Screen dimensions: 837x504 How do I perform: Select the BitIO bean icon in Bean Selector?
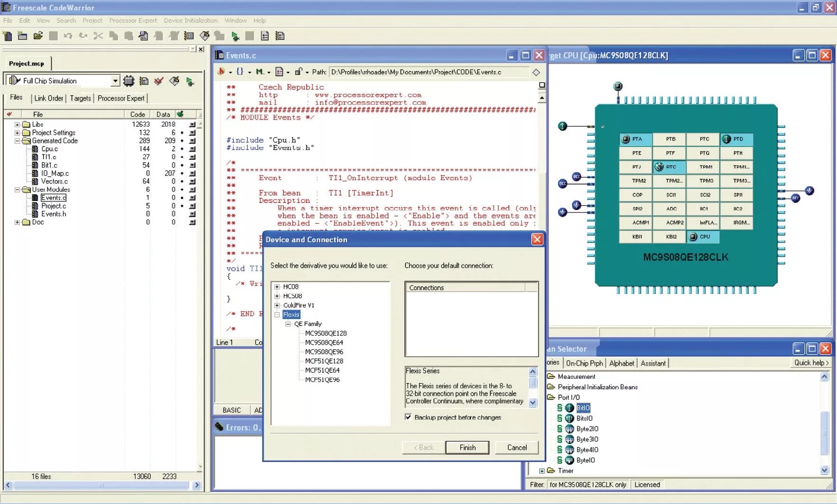(x=570, y=408)
